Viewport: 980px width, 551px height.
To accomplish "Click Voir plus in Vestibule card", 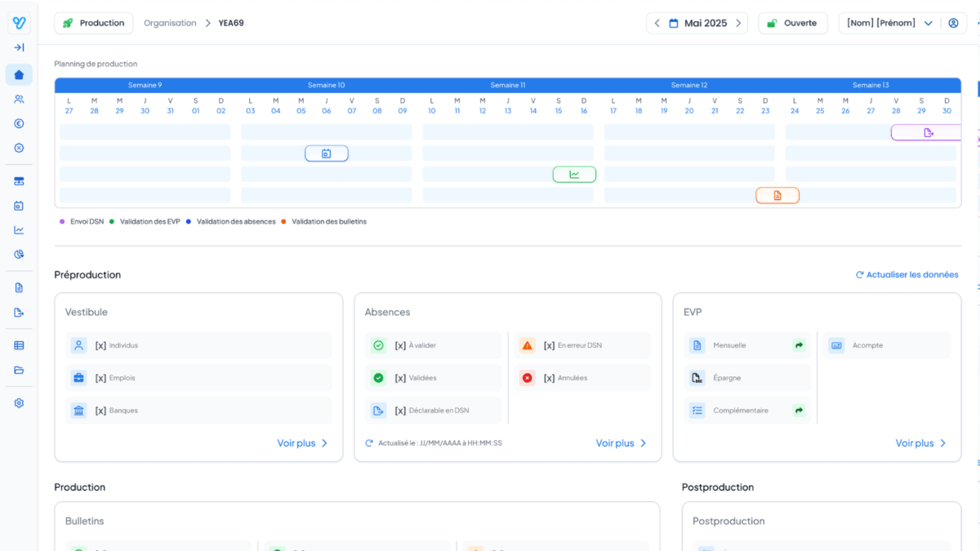I will click(302, 443).
